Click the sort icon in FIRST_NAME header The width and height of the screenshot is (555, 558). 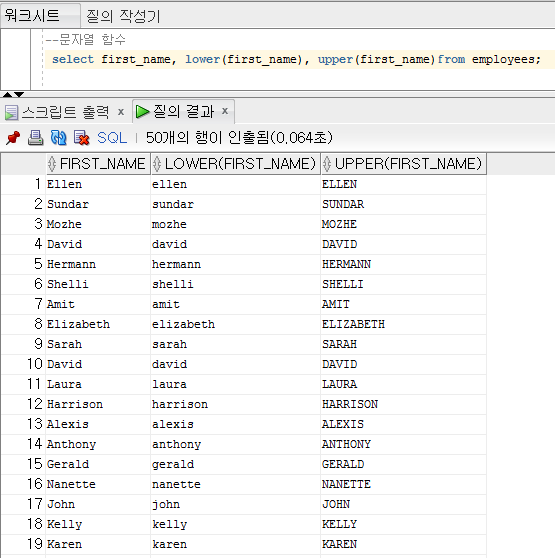[x=52, y=164]
